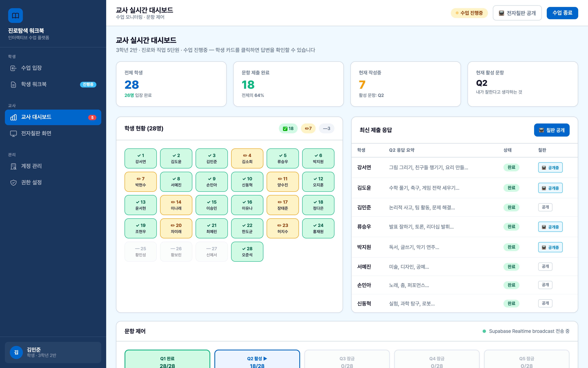Select the locked Q4 잠금 card
This screenshot has height=368, width=588.
[437, 359]
